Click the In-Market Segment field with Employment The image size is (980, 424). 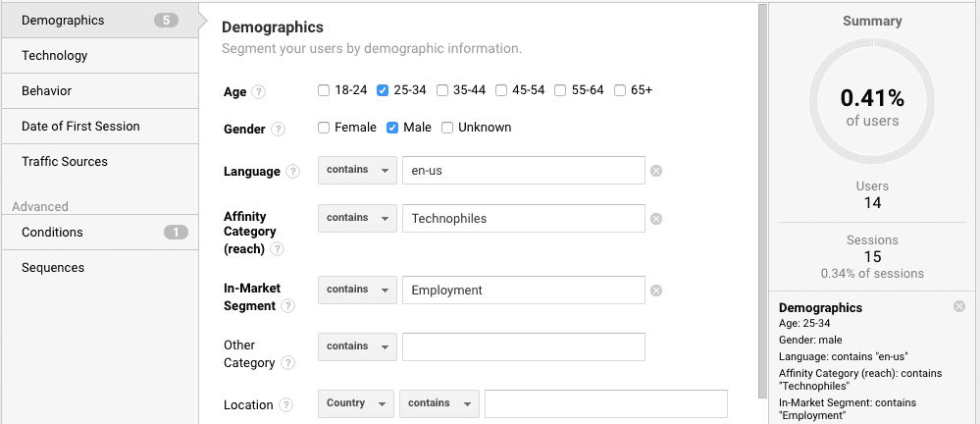(523, 290)
